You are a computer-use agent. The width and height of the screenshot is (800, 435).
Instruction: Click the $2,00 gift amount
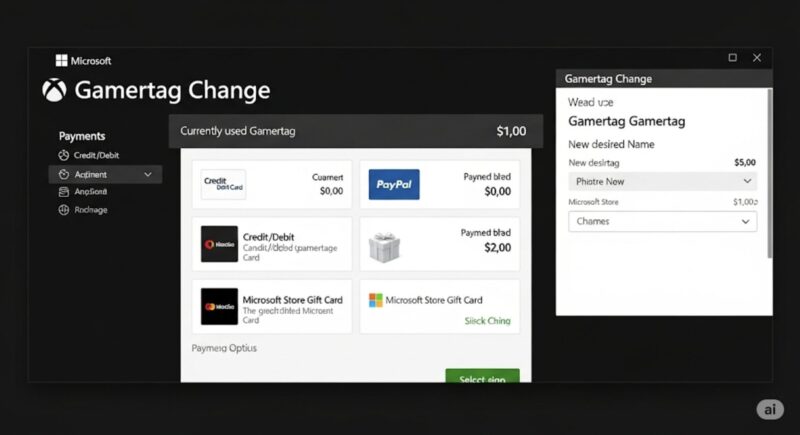pyautogui.click(x=497, y=248)
